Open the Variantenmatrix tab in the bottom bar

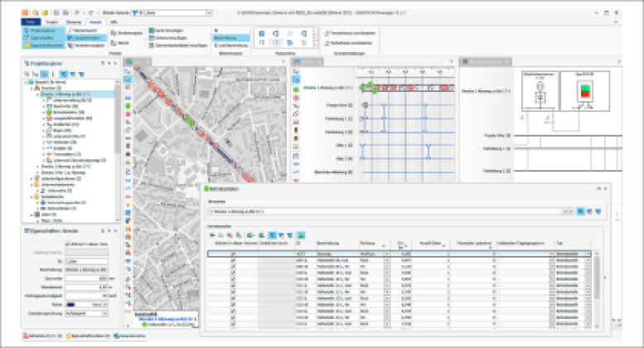[130, 336]
